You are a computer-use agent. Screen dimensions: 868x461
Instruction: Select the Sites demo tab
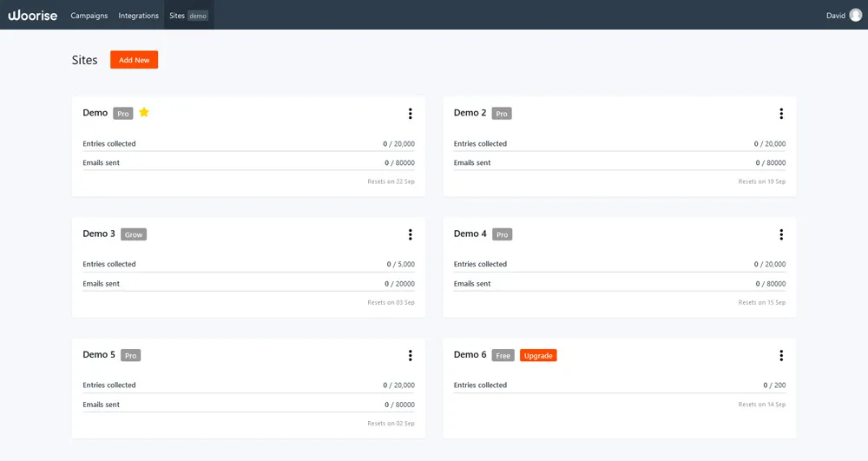[188, 16]
